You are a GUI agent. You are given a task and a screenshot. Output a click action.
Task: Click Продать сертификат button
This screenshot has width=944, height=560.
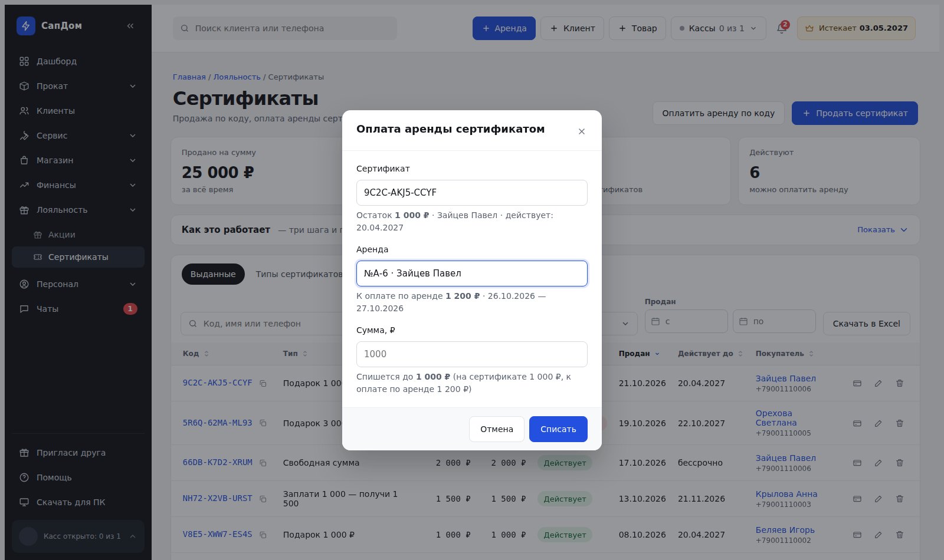(x=854, y=113)
